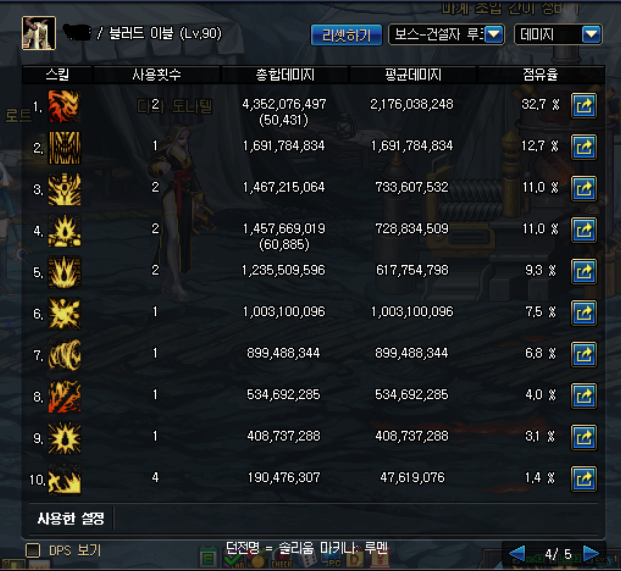
Task: Go to previous page with left arrow
Action: point(517,553)
